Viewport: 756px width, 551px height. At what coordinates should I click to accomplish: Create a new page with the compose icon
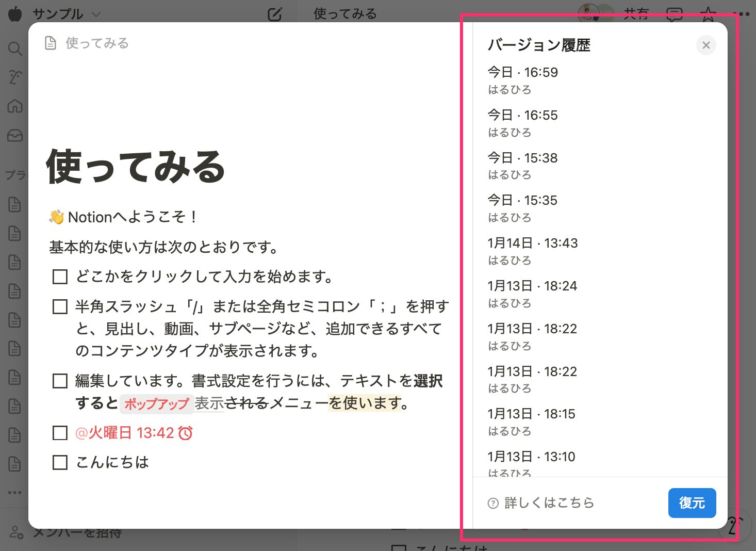click(x=275, y=14)
